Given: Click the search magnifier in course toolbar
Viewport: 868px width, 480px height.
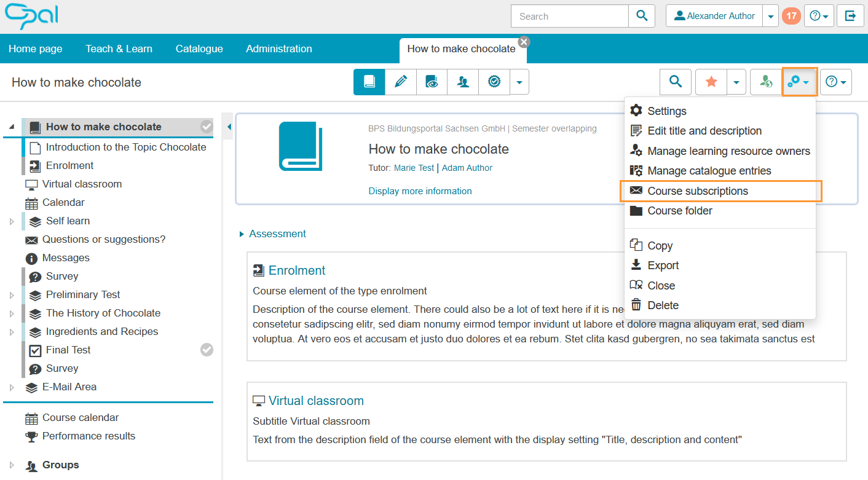Looking at the screenshot, I should (x=676, y=82).
